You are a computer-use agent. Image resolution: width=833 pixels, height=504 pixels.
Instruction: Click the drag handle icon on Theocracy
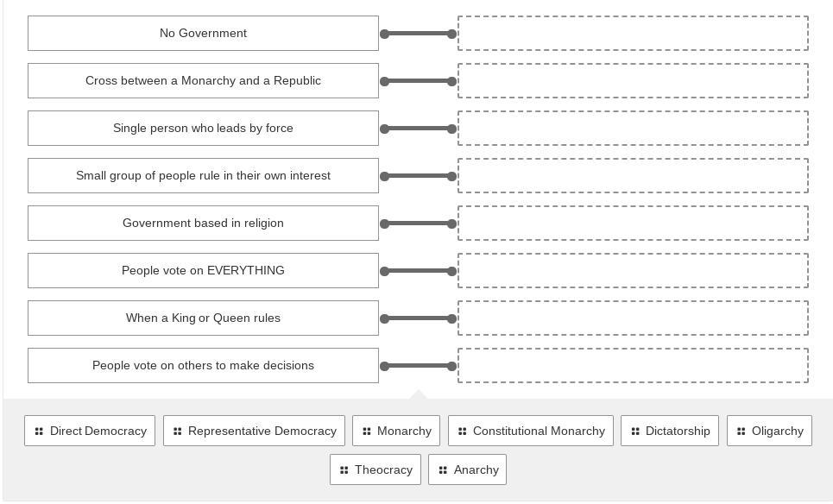click(x=344, y=470)
